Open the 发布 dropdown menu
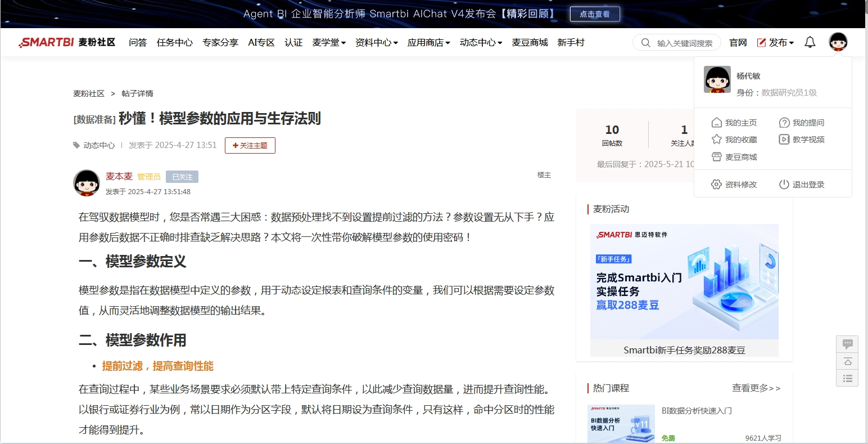The image size is (868, 444). point(775,43)
